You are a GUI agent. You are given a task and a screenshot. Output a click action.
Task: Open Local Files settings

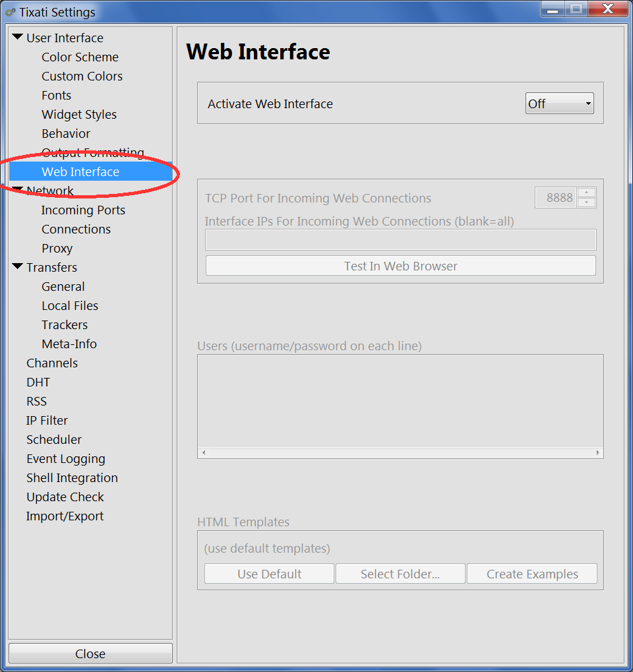click(70, 305)
